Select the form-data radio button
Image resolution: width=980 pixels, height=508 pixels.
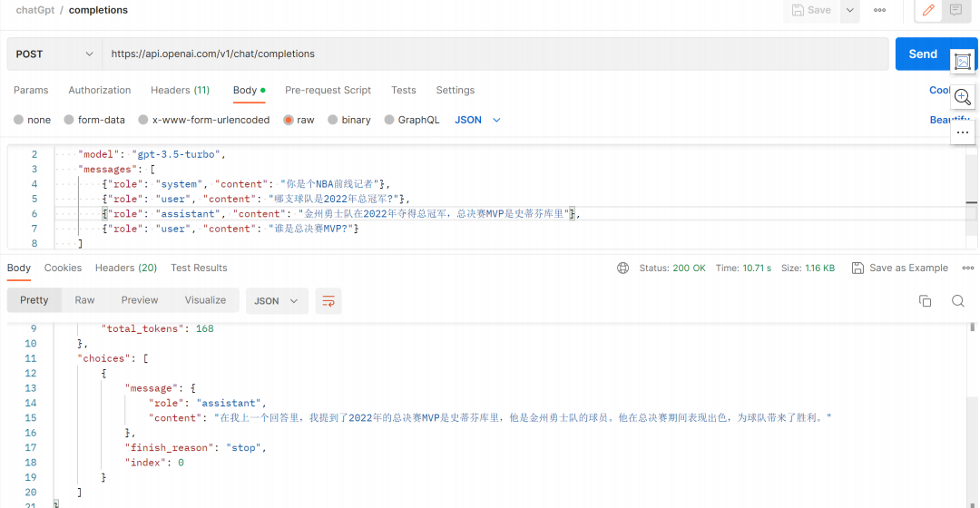[69, 120]
